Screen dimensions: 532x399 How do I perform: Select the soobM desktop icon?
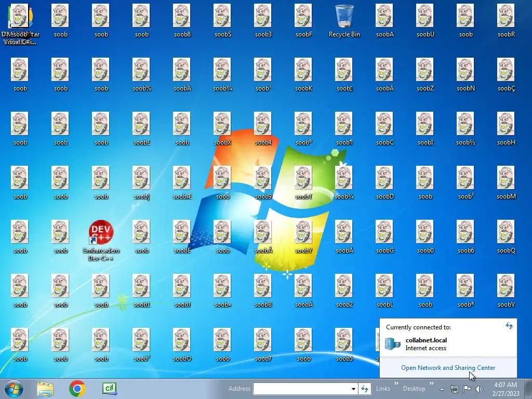pyautogui.click(x=506, y=183)
